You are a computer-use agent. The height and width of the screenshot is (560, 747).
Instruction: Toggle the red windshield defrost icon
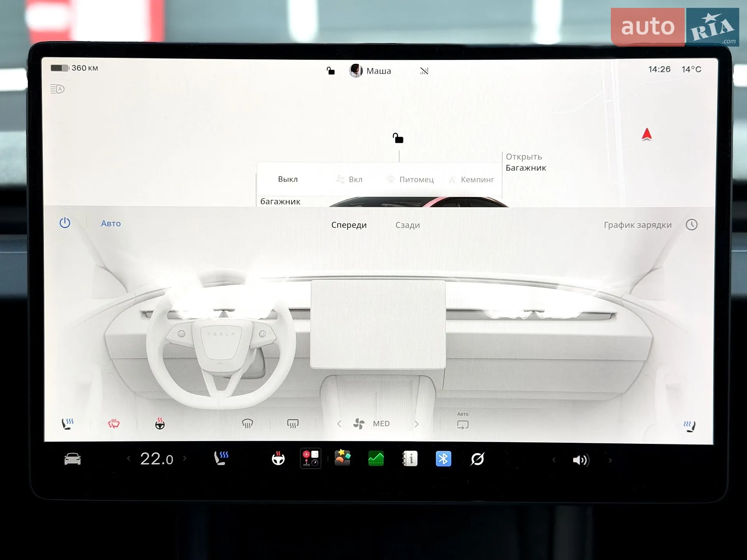pos(114,423)
